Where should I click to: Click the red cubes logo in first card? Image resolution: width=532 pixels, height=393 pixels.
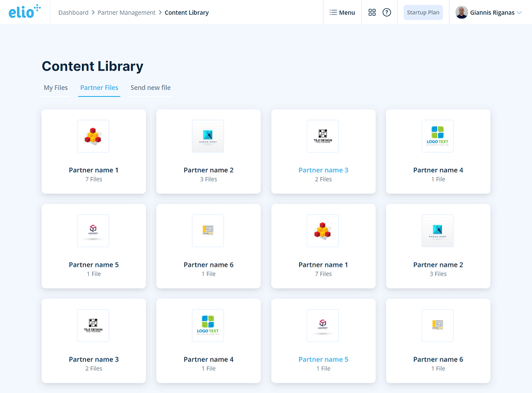tap(93, 136)
